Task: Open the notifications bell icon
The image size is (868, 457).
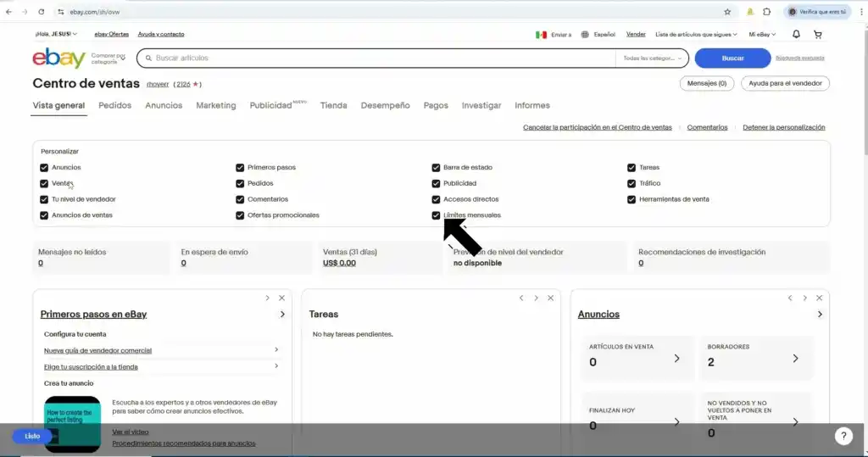Action: point(796,35)
